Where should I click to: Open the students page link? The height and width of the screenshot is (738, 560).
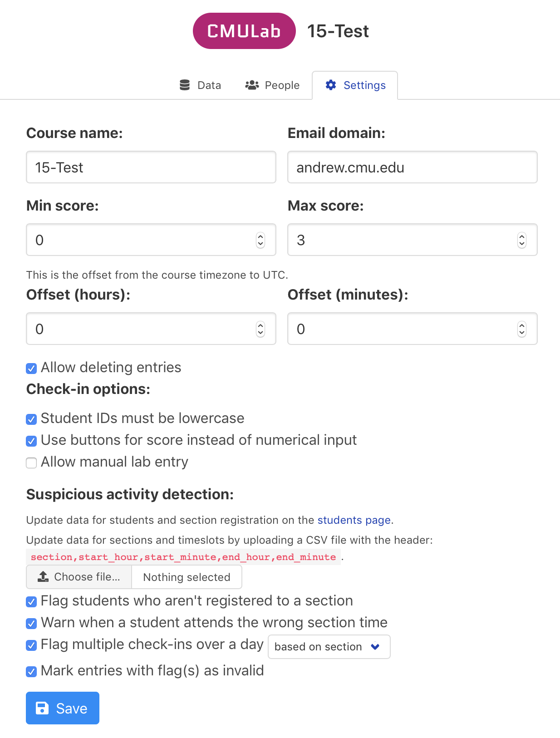point(354,520)
